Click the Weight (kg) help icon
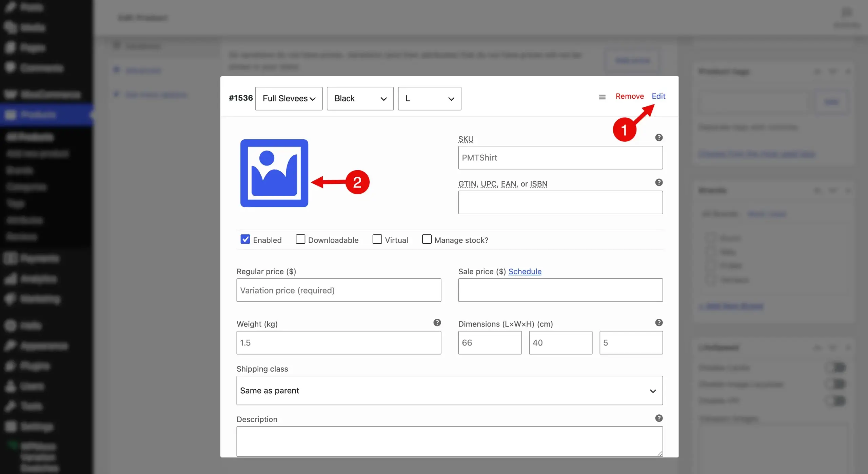The height and width of the screenshot is (474, 868). [437, 322]
